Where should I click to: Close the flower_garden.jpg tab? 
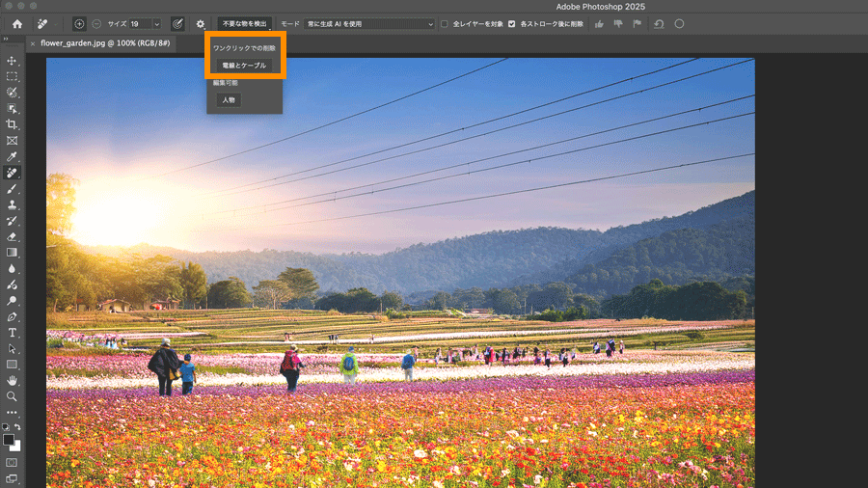pos(33,43)
